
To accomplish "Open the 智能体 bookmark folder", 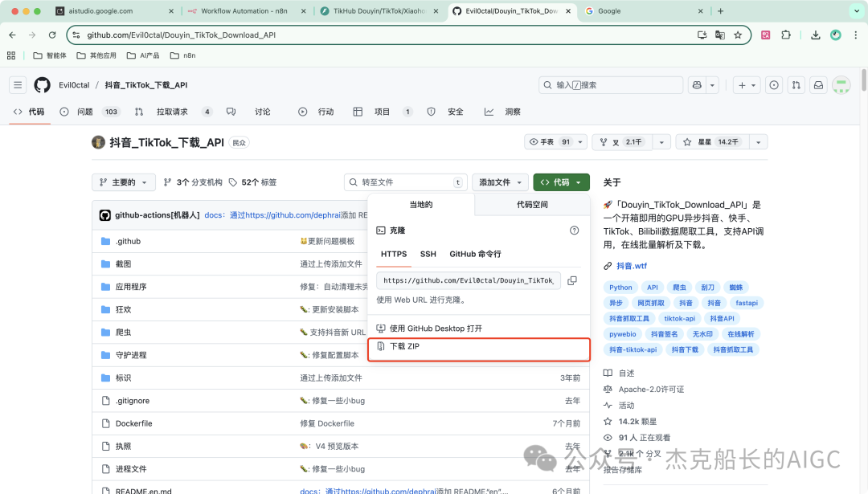I will 50,55.
